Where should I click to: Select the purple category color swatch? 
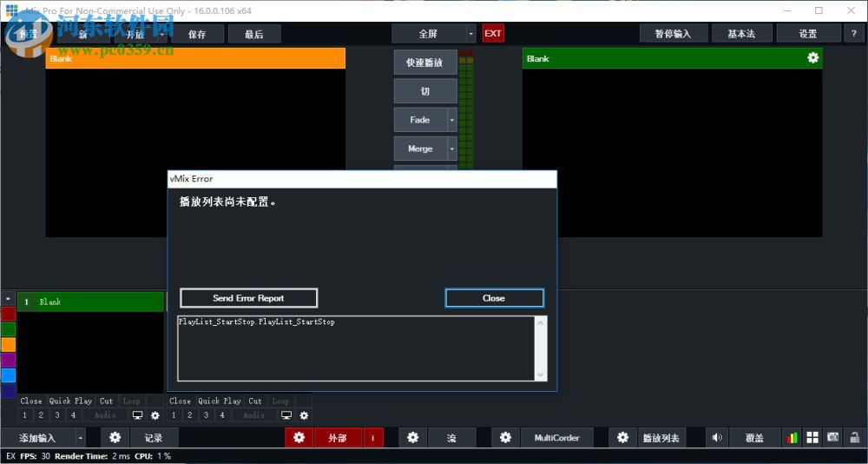click(x=9, y=360)
